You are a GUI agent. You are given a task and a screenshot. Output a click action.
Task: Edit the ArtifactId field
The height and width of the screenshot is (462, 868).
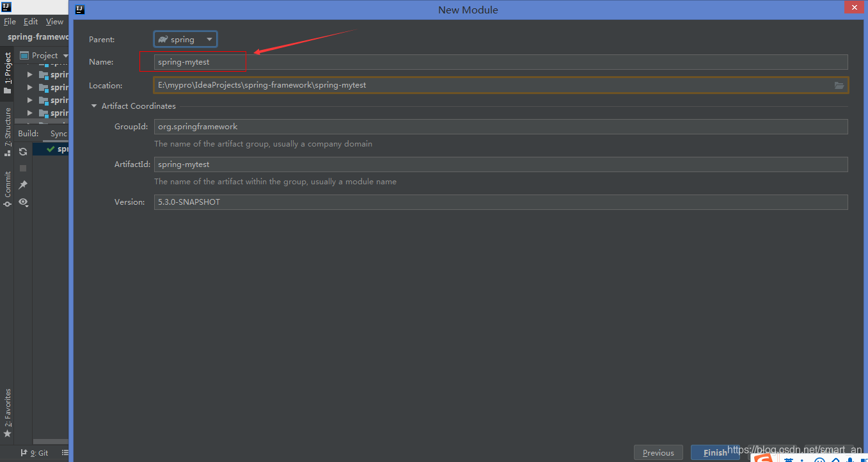tap(501, 164)
